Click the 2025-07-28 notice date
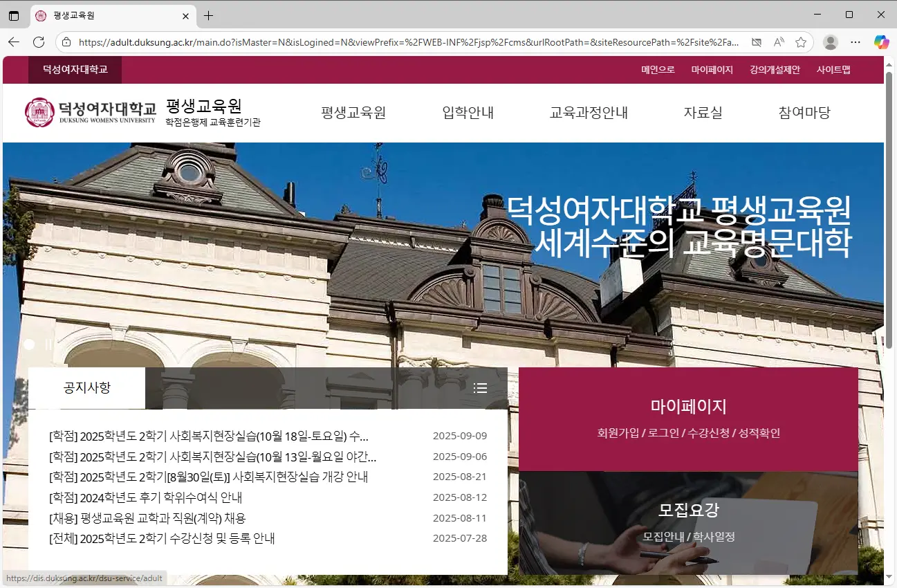The image size is (897, 588). coord(460,538)
